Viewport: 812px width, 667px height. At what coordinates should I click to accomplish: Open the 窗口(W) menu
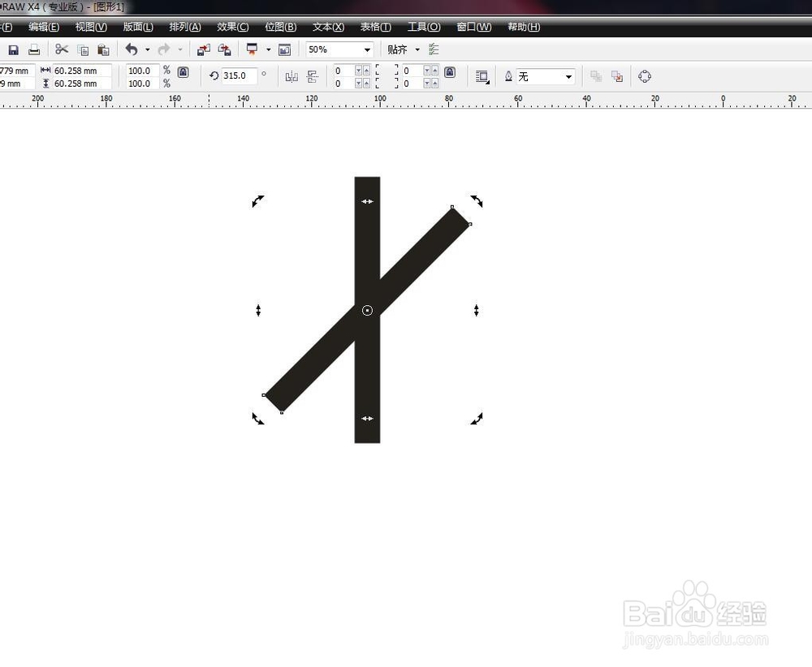pos(474,27)
